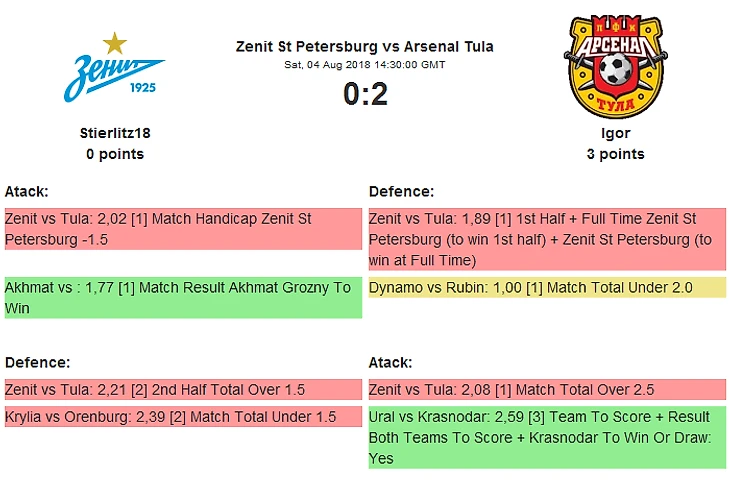This screenshot has height=480, width=730.
Task: Click the right Defence section heading
Action: (x=401, y=191)
